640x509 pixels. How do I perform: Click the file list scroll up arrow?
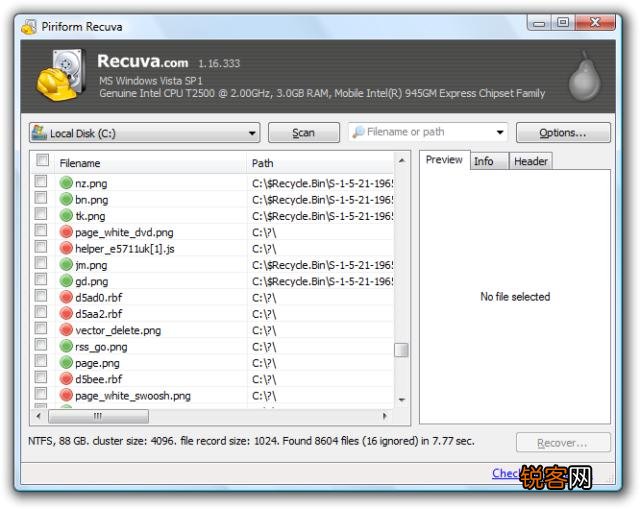tap(402, 161)
